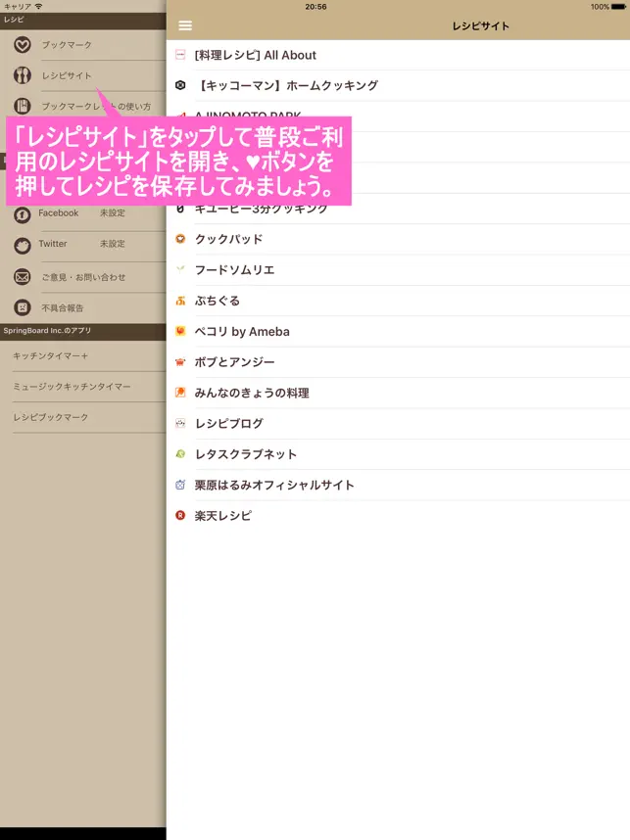Tap the Facebook icon in sidebar
The image size is (630, 840).
coord(22,215)
